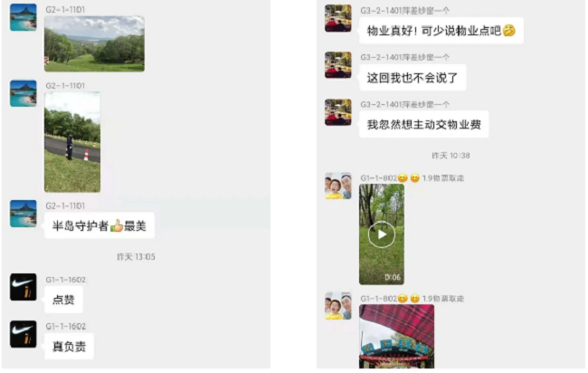Tap the family selfie avatar beside the video
Image resolution: width=588 pixels, height=373 pixels.
click(x=338, y=186)
